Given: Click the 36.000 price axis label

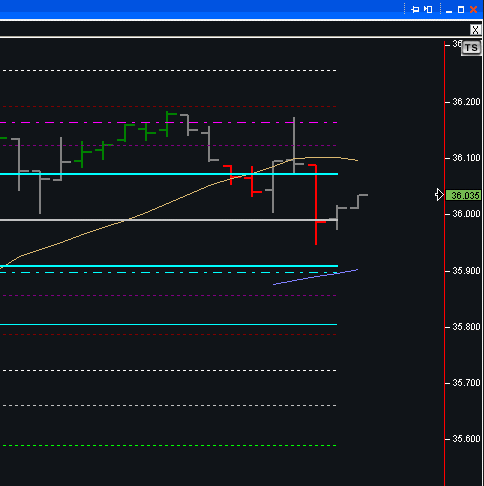Looking at the screenshot, I should coord(466,214).
